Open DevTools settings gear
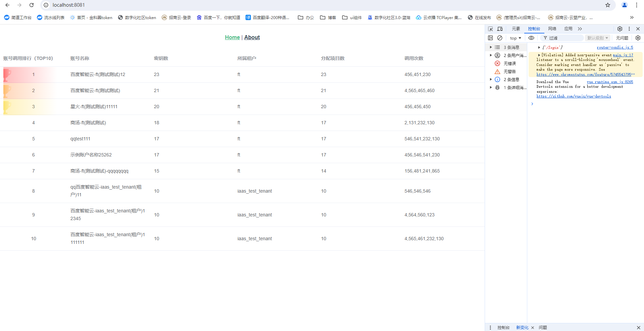 coord(620,29)
